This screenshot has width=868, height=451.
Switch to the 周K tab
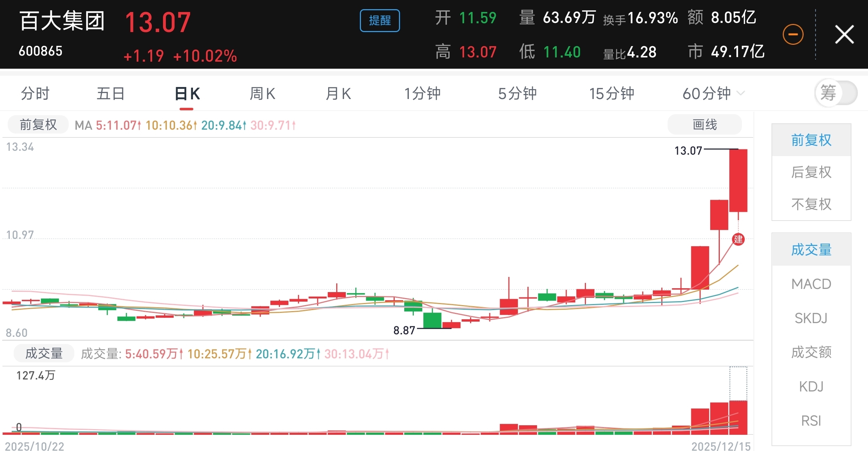click(262, 94)
